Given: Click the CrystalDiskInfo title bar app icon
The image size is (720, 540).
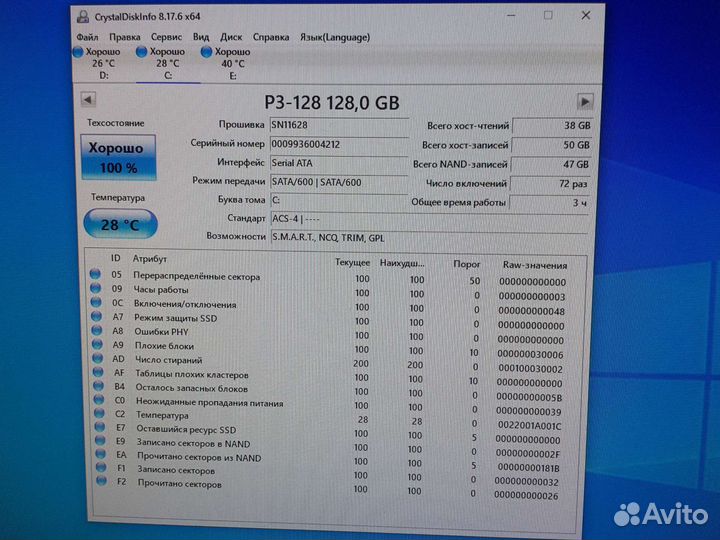Looking at the screenshot, I should (x=83, y=17).
